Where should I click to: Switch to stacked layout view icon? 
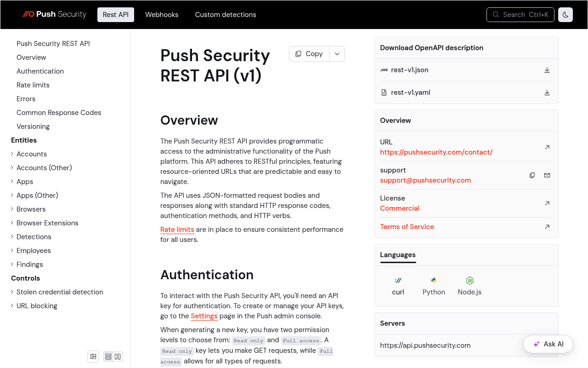(108, 356)
